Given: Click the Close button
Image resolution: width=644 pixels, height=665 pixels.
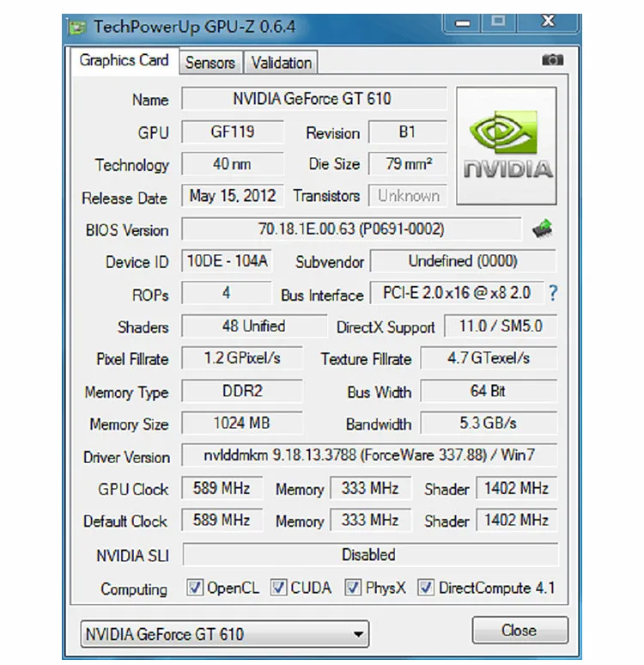Looking at the screenshot, I should tap(519, 631).
